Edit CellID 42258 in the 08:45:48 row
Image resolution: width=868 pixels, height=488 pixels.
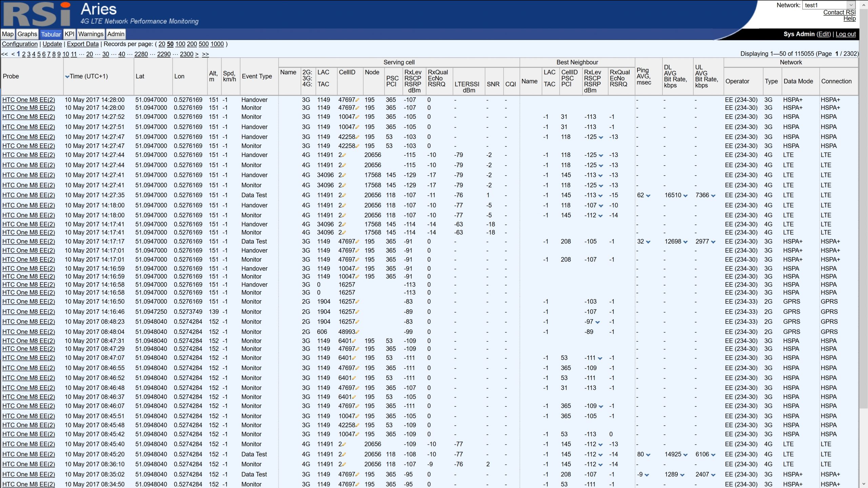pyautogui.click(x=357, y=425)
